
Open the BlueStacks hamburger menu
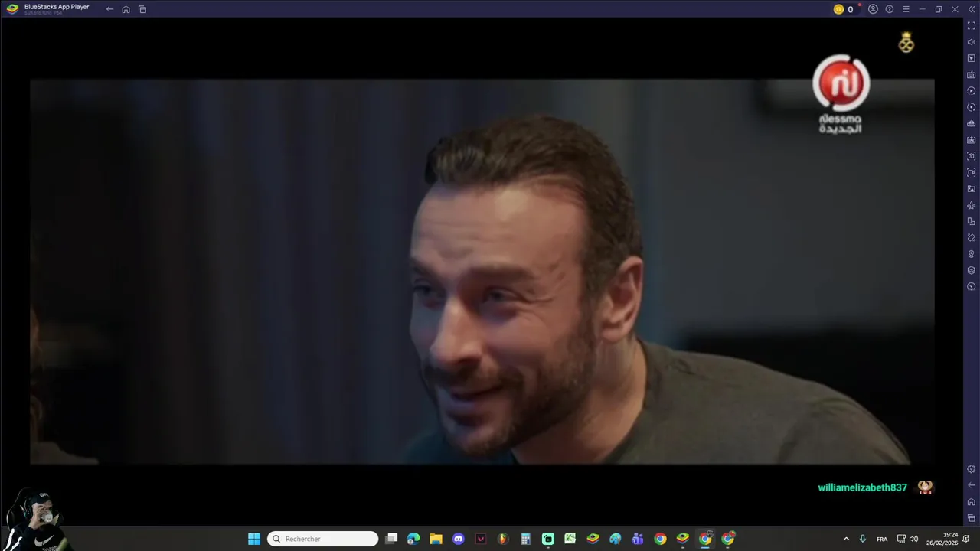coord(906,9)
